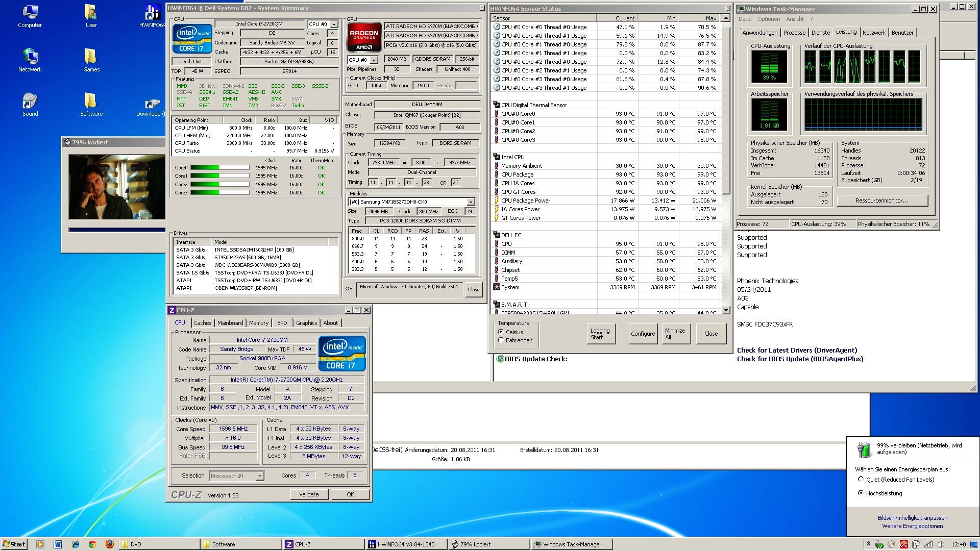Viewport: 980px width, 551px height.
Task: Open the Computer desktop icon
Action: (x=30, y=16)
